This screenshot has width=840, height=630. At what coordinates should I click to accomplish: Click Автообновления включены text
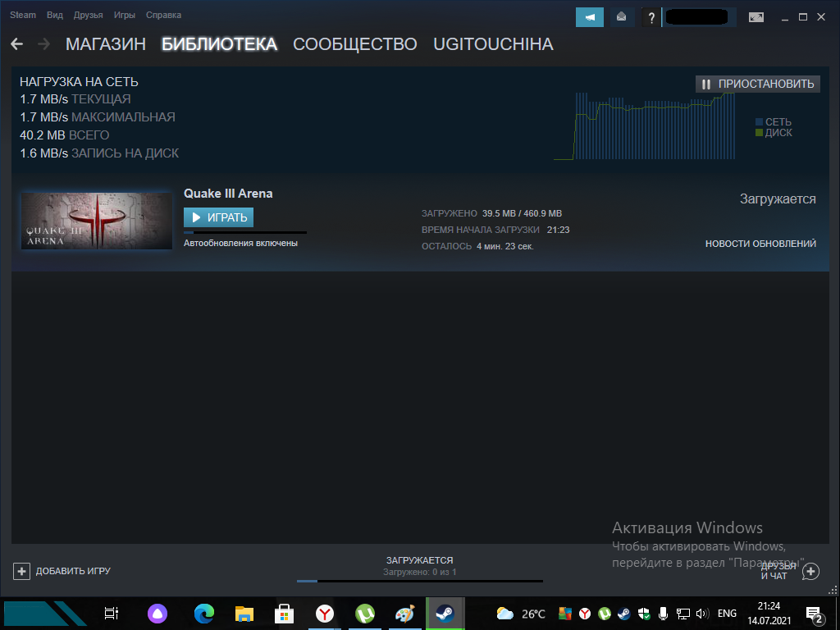[x=240, y=243]
